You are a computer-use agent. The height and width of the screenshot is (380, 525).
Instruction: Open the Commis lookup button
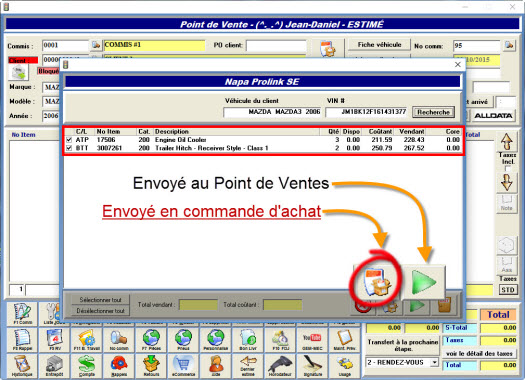96,45
